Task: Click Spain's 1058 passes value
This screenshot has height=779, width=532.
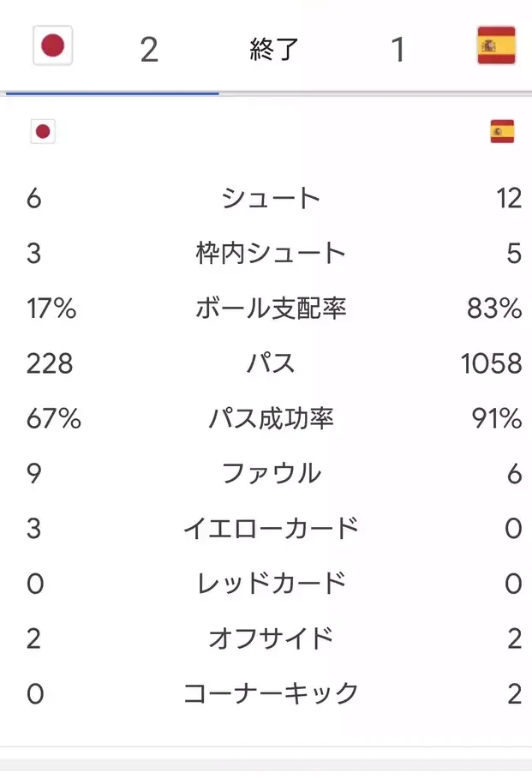Action: [491, 363]
